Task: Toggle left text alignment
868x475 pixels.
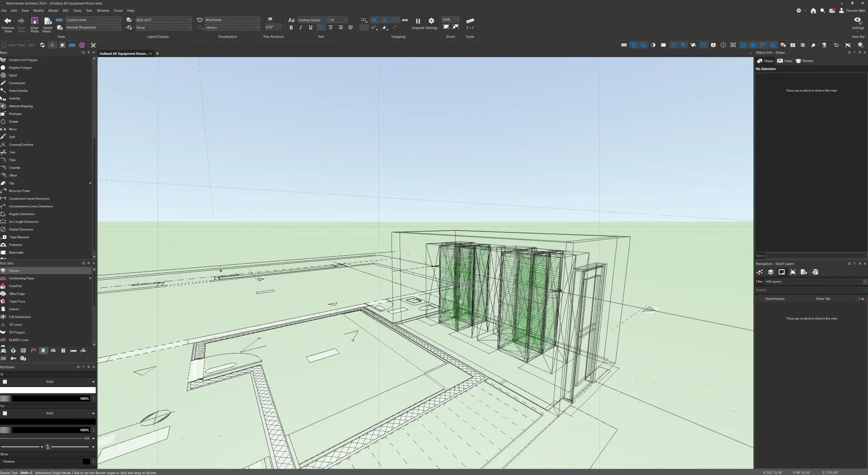Action: click(x=321, y=28)
